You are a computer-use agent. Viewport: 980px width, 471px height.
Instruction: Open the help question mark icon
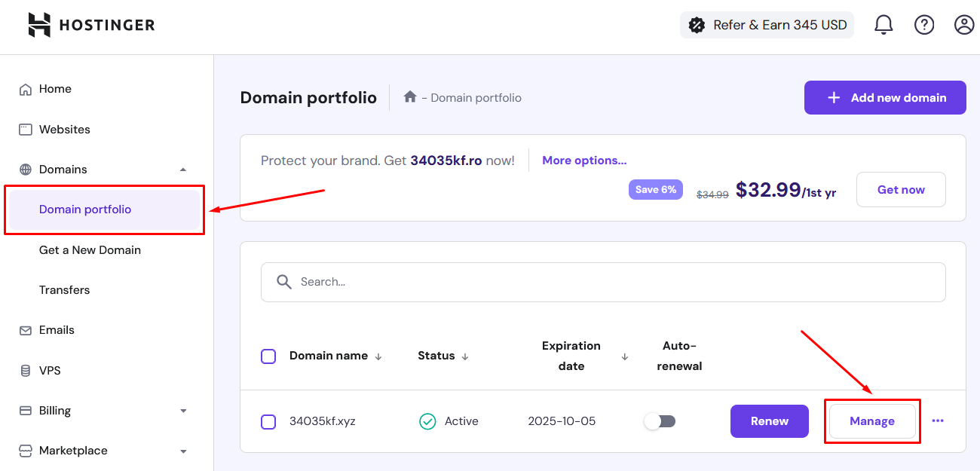(924, 24)
